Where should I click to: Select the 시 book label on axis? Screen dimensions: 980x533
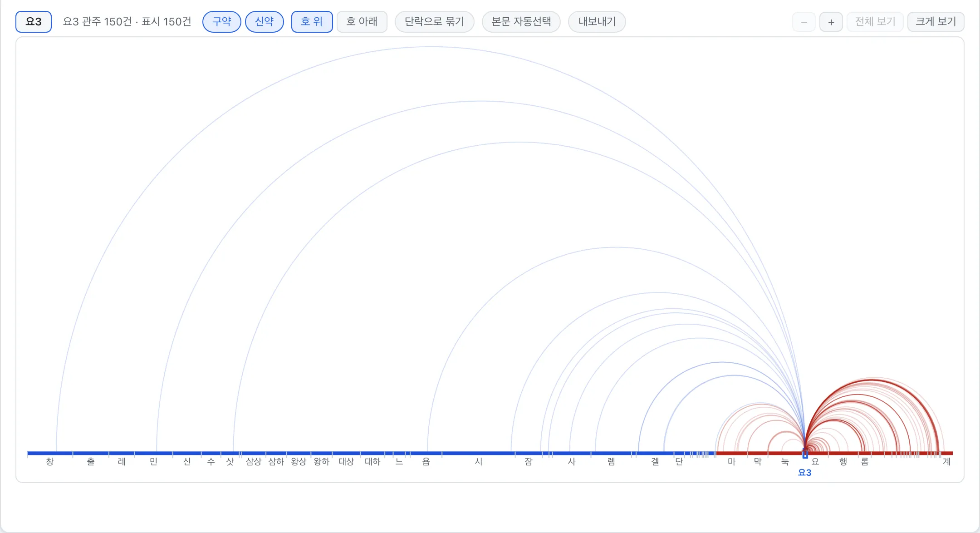pos(479,462)
